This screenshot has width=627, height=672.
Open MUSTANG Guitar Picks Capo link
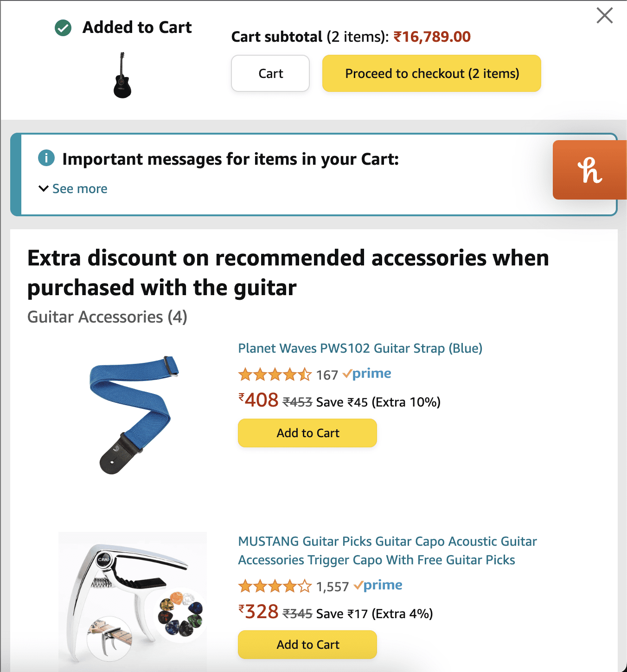coord(387,550)
